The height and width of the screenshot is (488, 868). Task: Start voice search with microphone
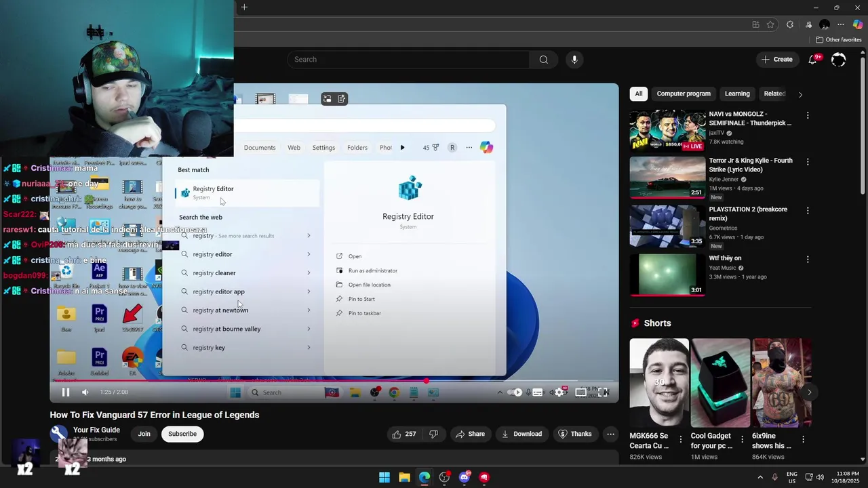tap(574, 60)
